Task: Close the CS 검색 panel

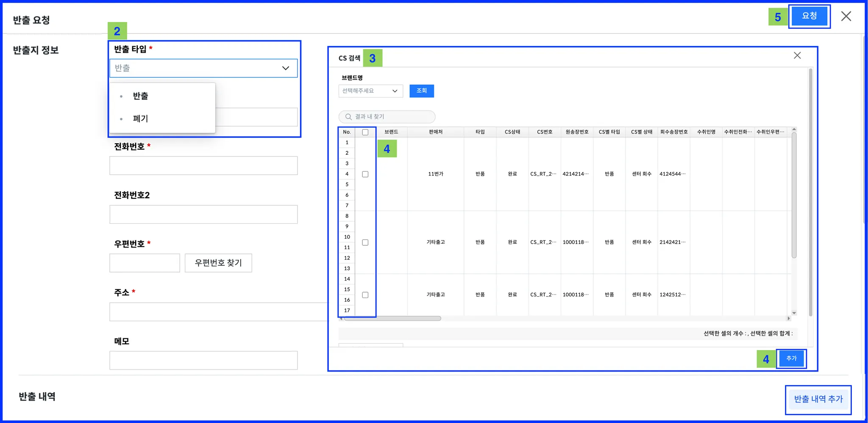Action: (797, 56)
